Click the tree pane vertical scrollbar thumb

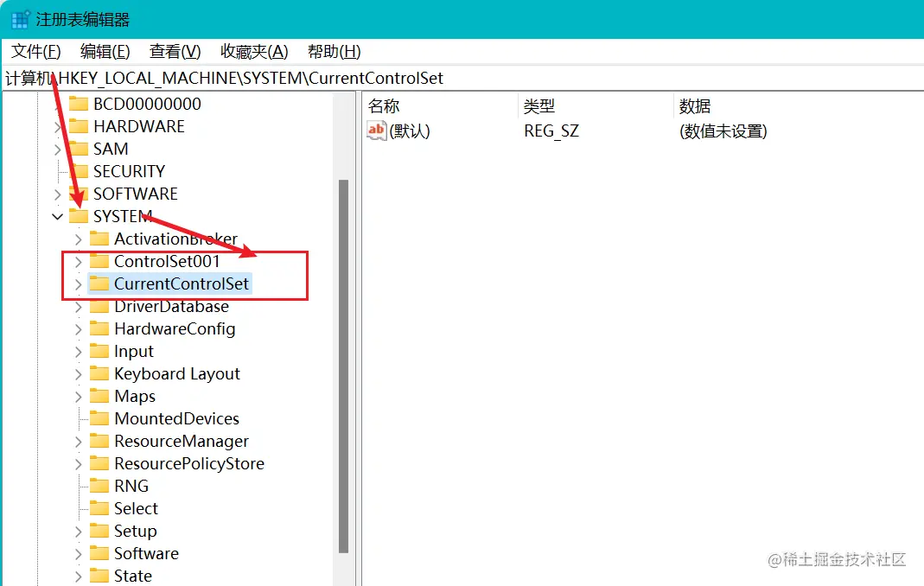pos(343,366)
